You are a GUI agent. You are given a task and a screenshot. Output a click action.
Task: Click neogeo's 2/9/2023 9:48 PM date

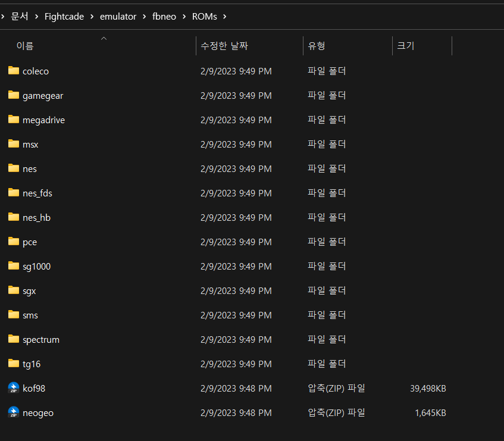(x=236, y=412)
